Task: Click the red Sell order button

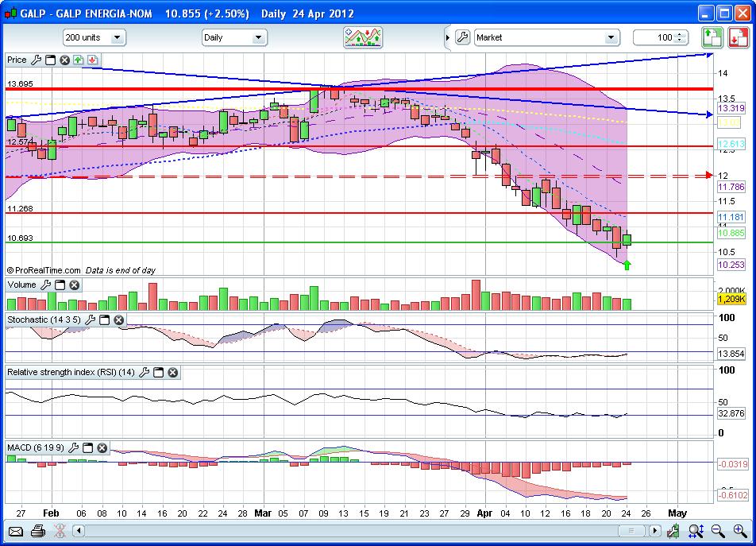Action: [x=739, y=37]
